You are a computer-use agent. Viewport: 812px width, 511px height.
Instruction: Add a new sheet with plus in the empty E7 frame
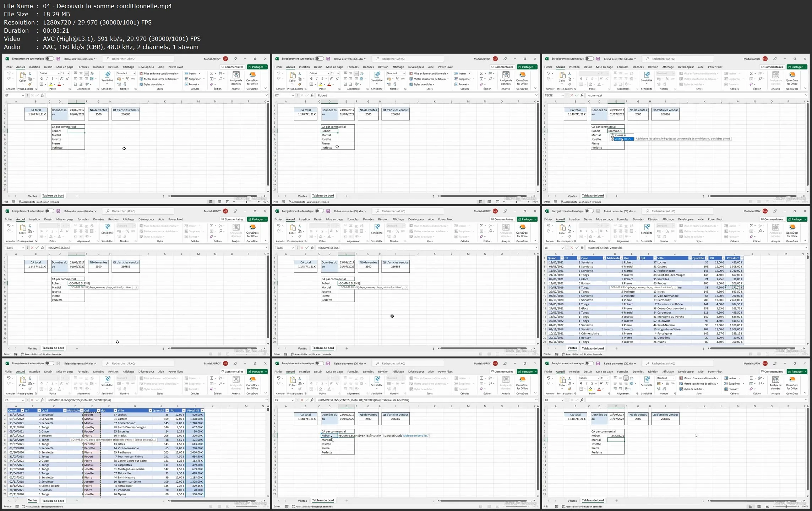77,196
